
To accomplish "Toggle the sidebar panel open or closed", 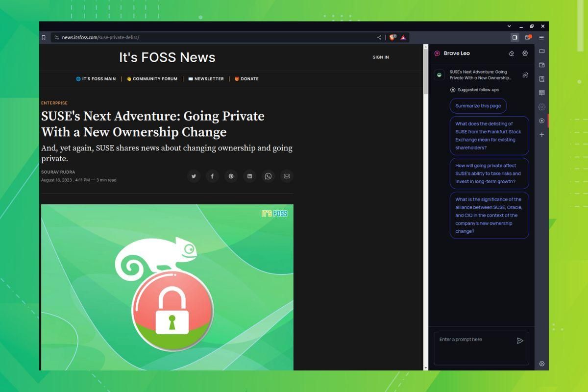I will click(515, 37).
